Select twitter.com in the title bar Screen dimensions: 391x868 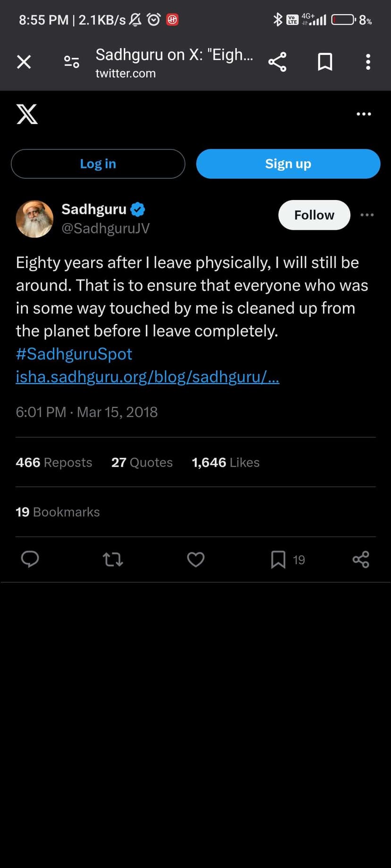[126, 73]
